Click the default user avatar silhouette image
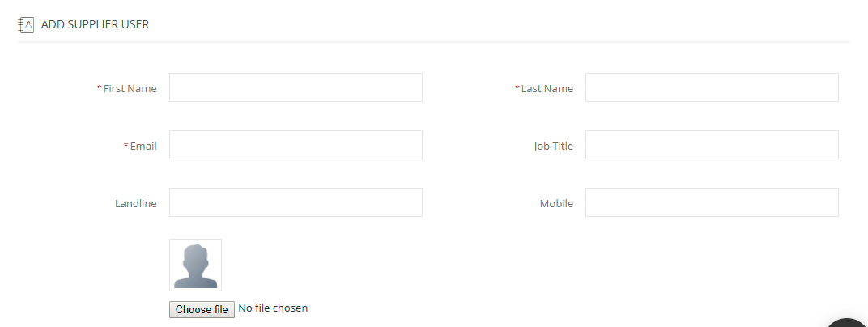Screen dimensions: 868x327 coord(195,265)
